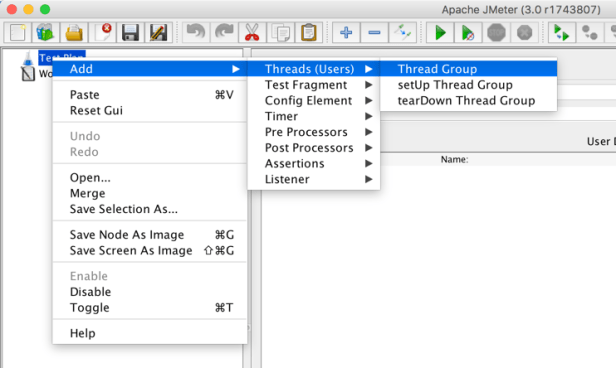Image resolution: width=616 pixels, height=368 pixels.
Task: Open the Add submenu in context menu
Action: click(x=150, y=69)
